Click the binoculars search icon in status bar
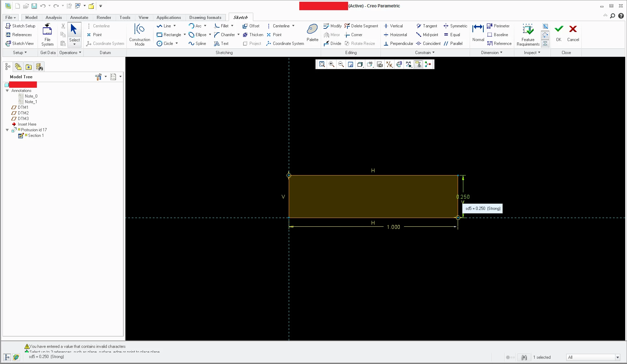The height and width of the screenshot is (364, 627). pyautogui.click(x=524, y=357)
